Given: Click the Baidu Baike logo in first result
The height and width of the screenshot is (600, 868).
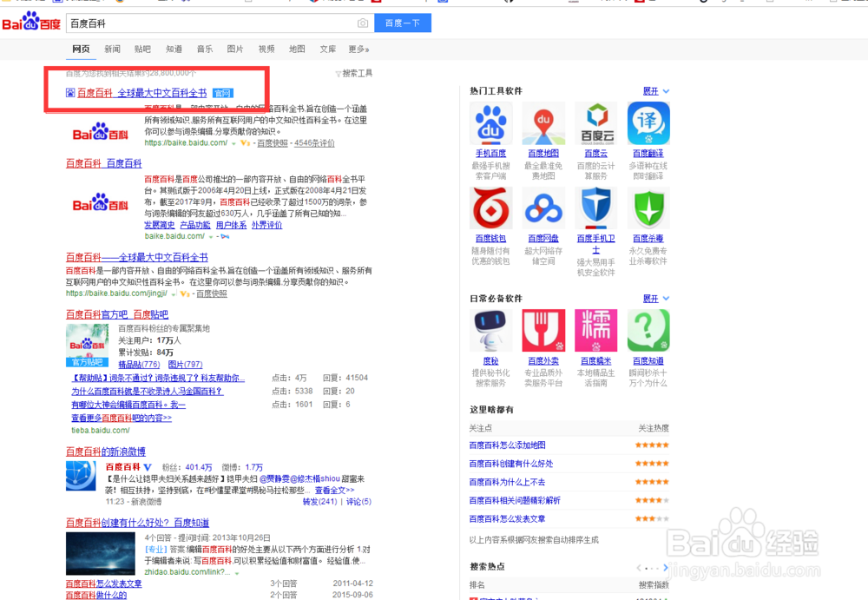Looking at the screenshot, I should 100,132.
